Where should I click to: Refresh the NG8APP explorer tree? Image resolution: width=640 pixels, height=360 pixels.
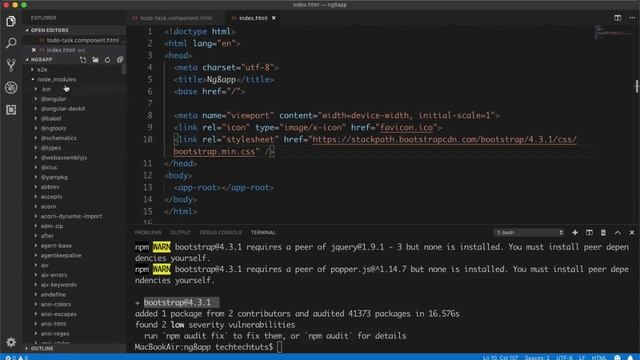click(x=107, y=60)
